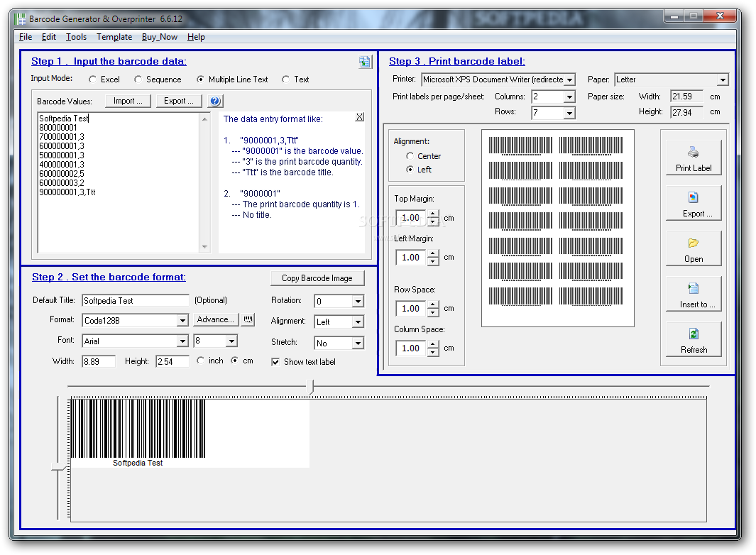Expand the Columns dropdown
This screenshot has width=756, height=555.
(569, 97)
